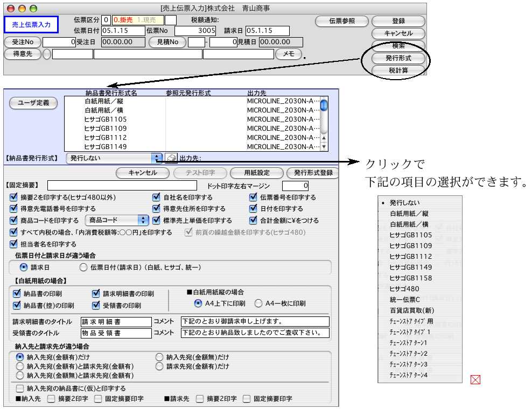Image resolution: width=532 pixels, height=409 pixels.
Task: Click the eraser icon beside 出力先
Action: point(171,158)
